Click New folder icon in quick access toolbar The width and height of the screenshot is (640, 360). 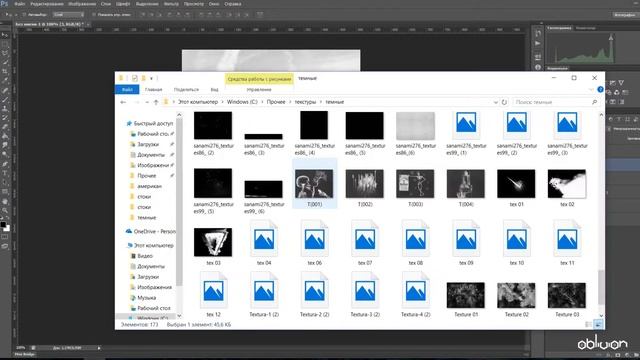[x=143, y=78]
